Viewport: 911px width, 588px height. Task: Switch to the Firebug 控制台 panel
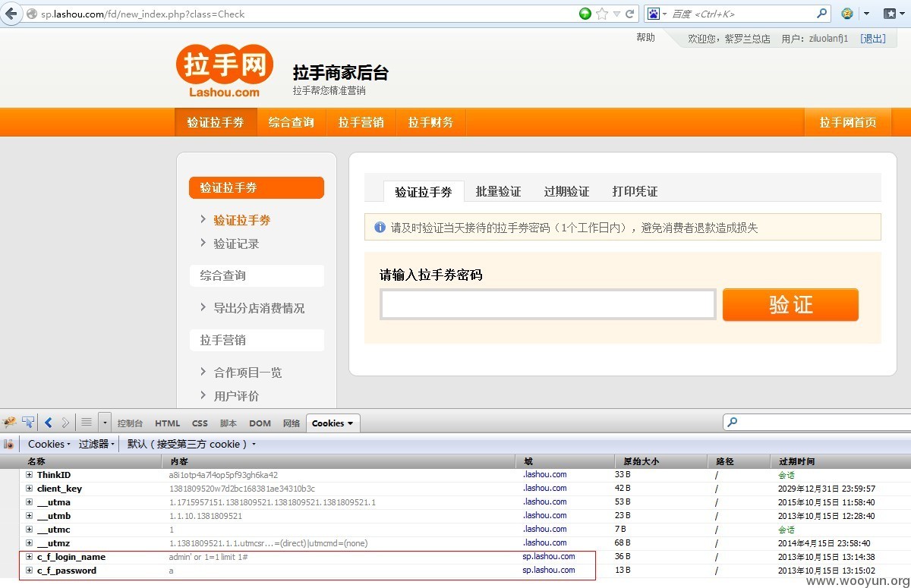pos(130,423)
